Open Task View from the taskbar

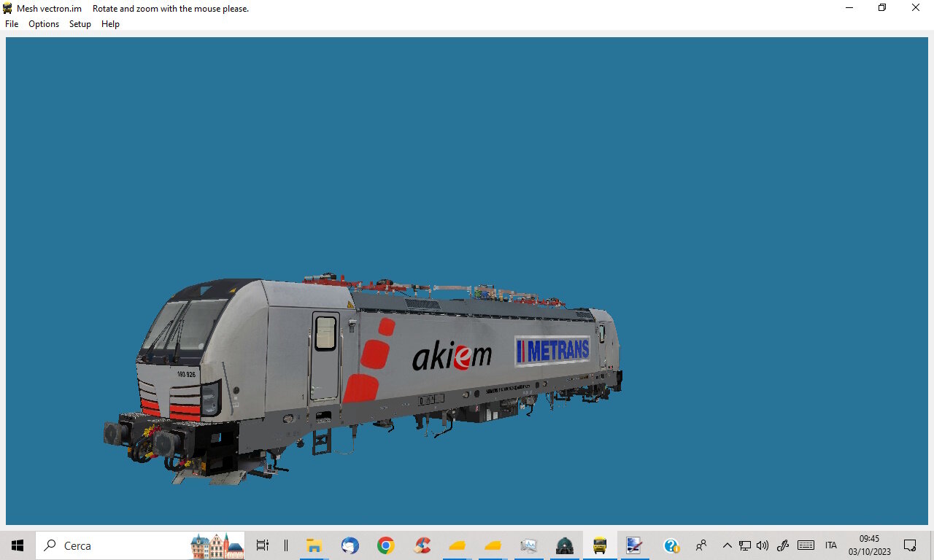263,545
